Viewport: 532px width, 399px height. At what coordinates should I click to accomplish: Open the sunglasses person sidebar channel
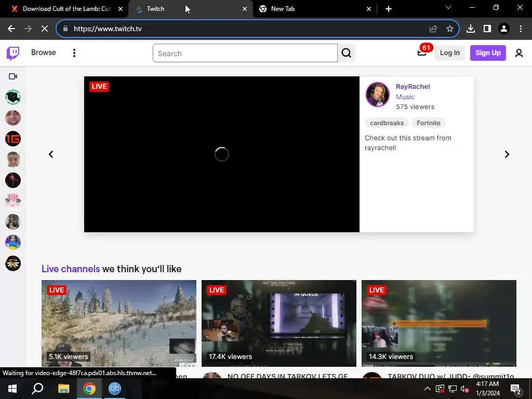[x=13, y=222]
